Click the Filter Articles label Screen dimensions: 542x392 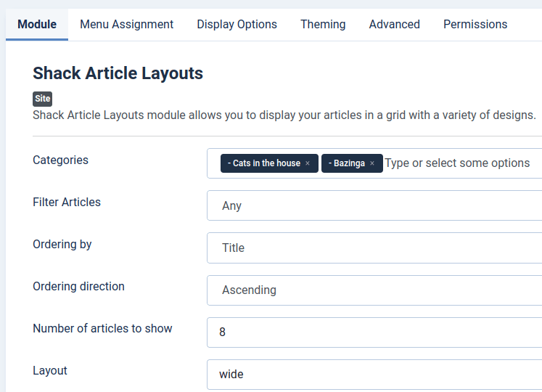point(67,202)
